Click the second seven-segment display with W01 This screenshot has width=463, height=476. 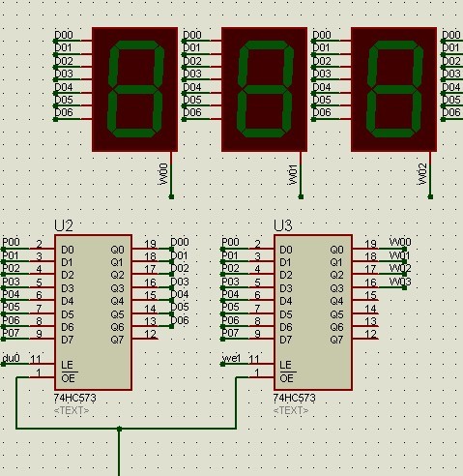[264, 89]
